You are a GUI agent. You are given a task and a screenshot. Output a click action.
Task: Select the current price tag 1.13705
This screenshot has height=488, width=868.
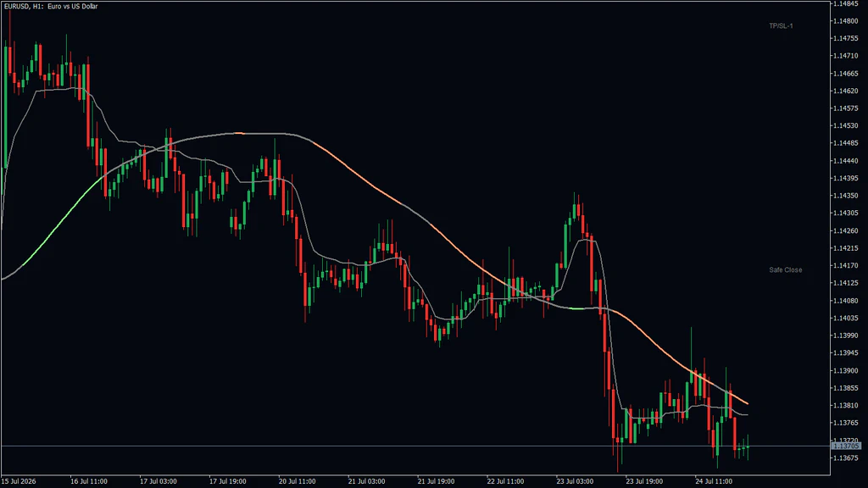click(x=846, y=446)
